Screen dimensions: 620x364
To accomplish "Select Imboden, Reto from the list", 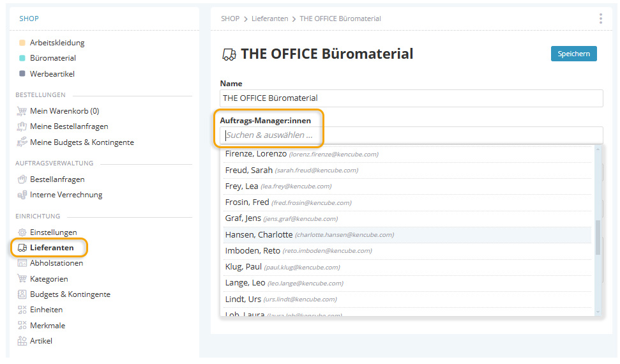I will pos(407,251).
